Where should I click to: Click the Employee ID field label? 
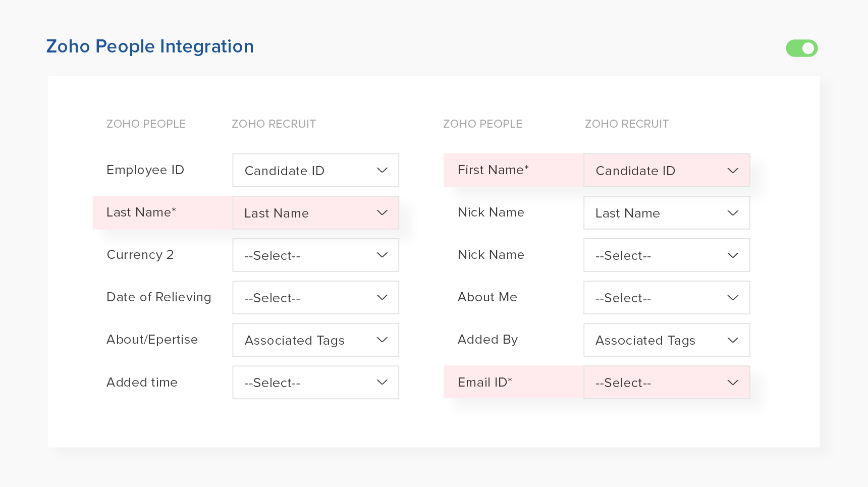pos(145,170)
